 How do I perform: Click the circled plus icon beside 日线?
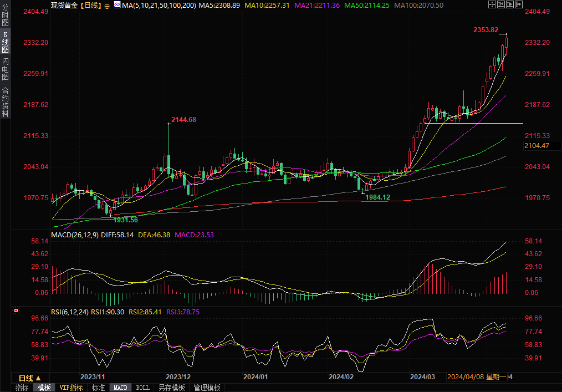(107, 5)
